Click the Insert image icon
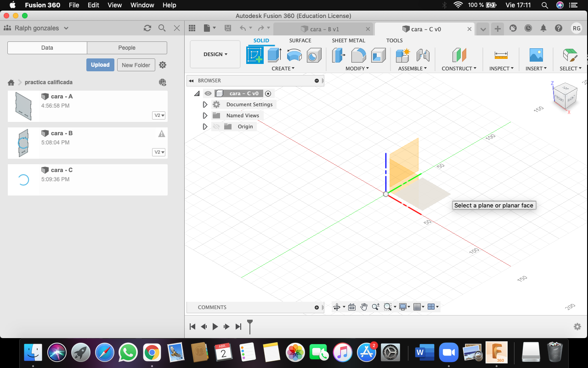This screenshot has height=368, width=588. click(536, 55)
